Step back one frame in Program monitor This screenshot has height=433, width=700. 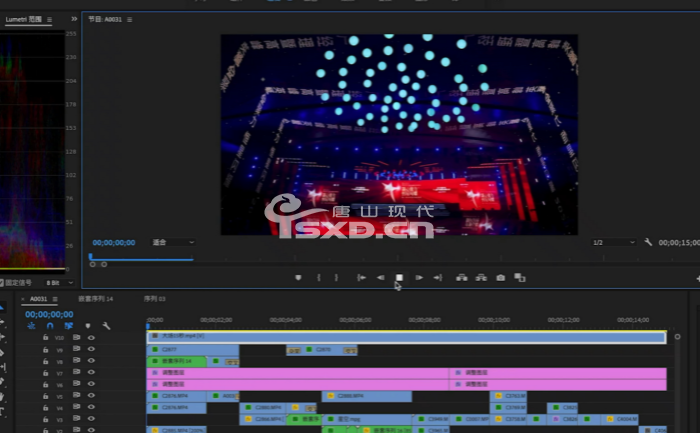click(380, 278)
